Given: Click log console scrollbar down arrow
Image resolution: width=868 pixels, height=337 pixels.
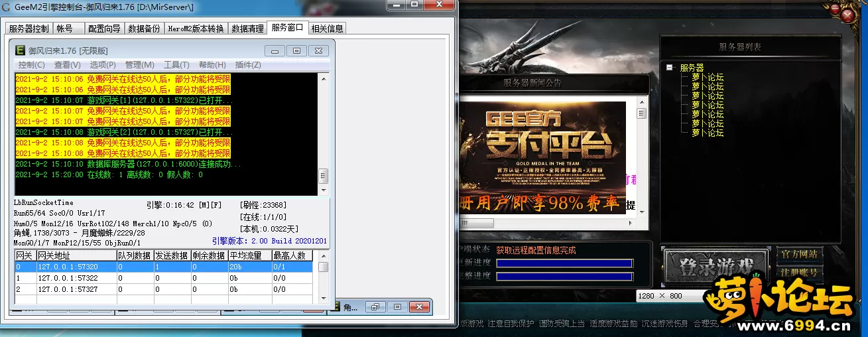Looking at the screenshot, I should click(x=324, y=190).
